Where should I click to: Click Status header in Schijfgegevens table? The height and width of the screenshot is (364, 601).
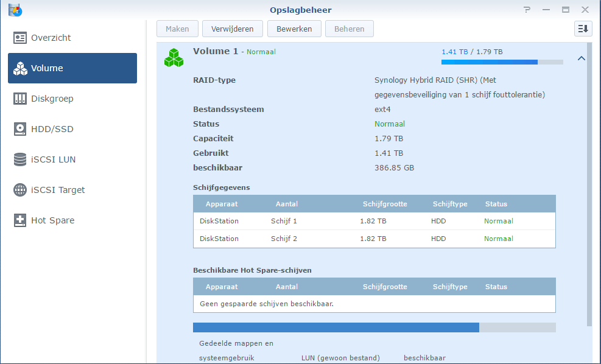[496, 204]
